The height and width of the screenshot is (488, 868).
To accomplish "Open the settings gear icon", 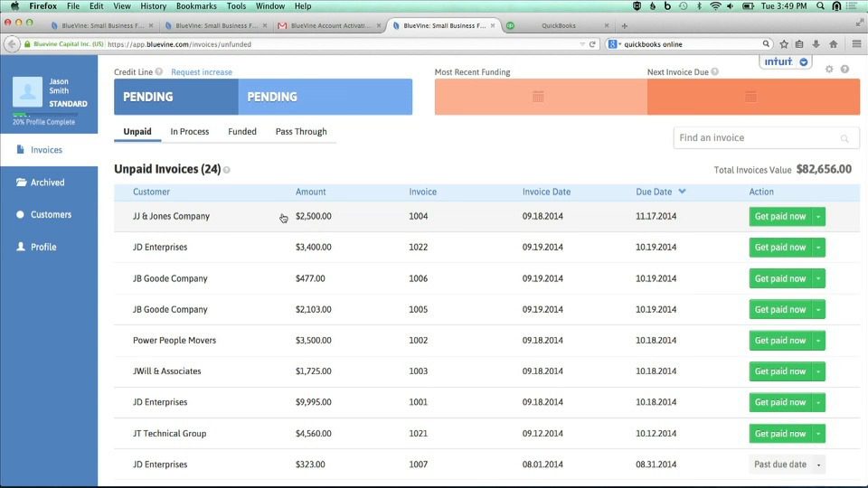I will coord(829,70).
